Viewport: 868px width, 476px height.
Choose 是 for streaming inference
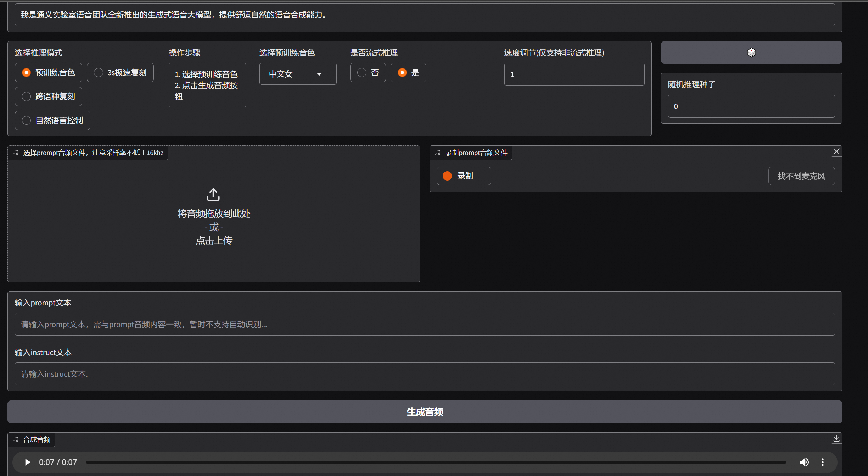point(408,73)
